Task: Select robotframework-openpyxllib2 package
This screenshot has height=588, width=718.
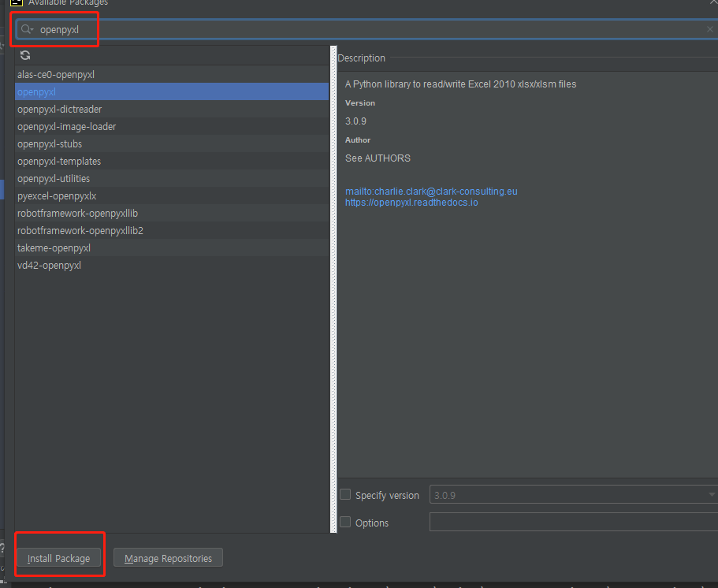Action: (172, 231)
